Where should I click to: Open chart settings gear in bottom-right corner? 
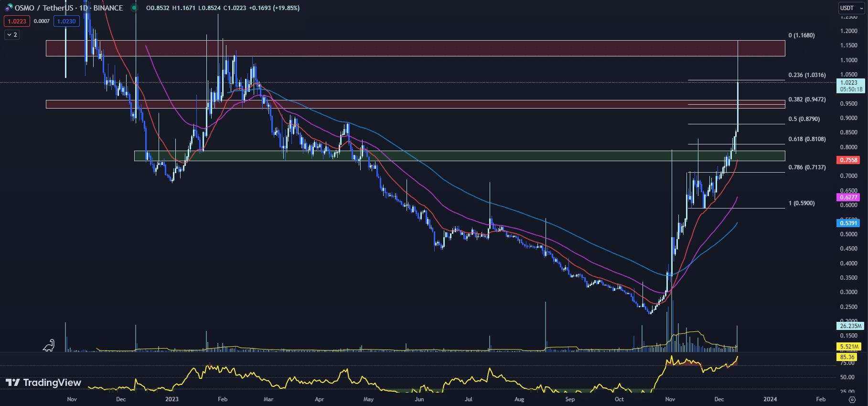tap(852, 399)
